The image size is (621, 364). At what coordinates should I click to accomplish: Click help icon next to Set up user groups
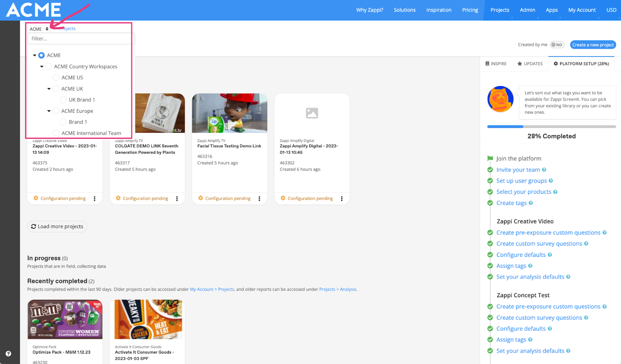click(x=551, y=181)
